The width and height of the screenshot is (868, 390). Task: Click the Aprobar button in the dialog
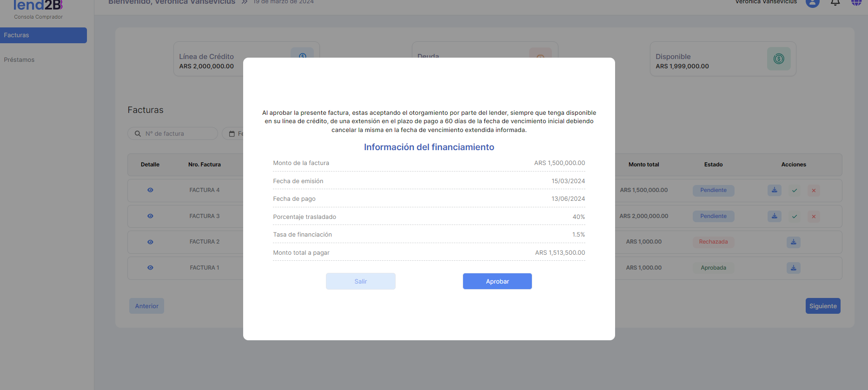(x=497, y=281)
